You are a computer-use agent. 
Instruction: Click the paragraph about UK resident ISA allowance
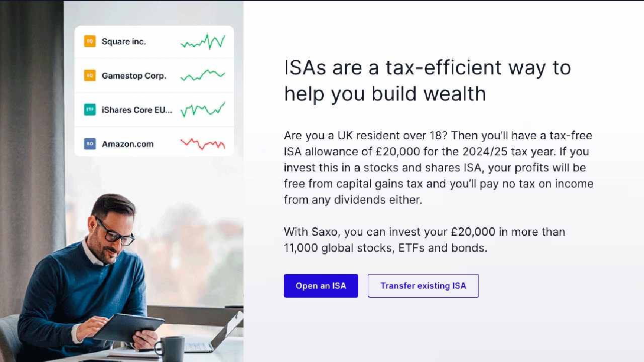coord(438,167)
